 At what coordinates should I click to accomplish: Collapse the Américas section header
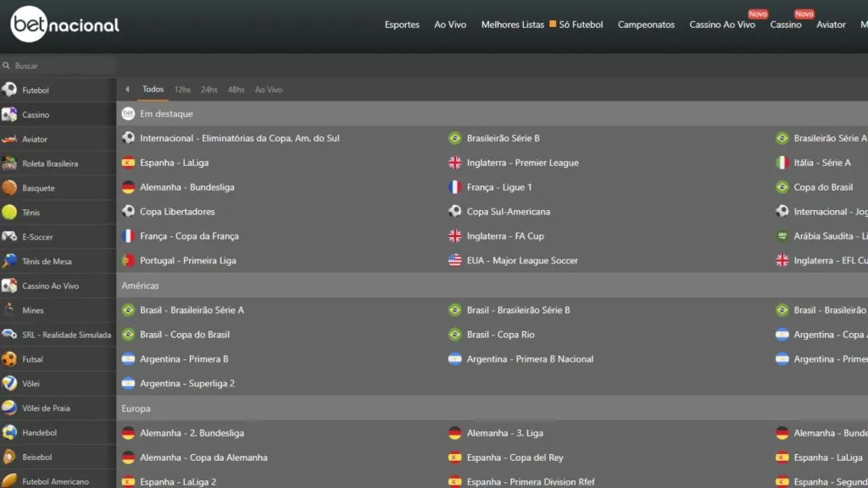[492, 286]
